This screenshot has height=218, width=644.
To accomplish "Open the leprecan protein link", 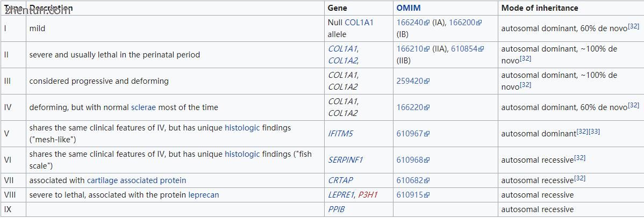I will tap(204, 195).
